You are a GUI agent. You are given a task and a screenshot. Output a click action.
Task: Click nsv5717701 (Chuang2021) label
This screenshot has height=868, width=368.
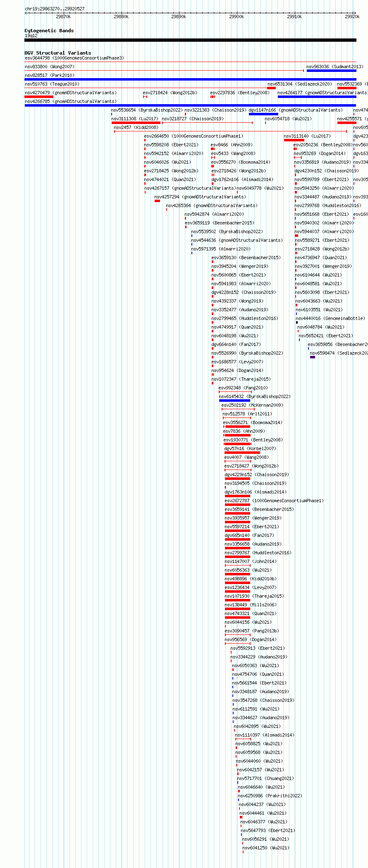(265, 778)
